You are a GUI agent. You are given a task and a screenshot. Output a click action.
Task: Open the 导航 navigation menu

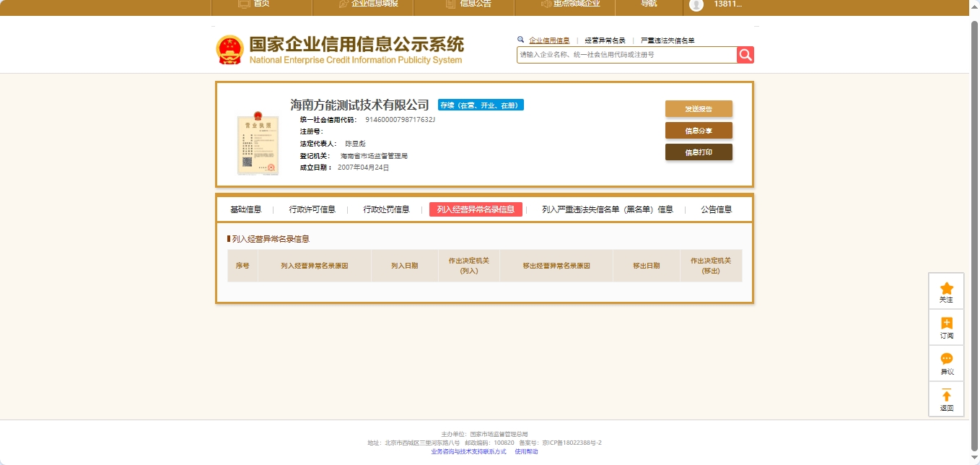pyautogui.click(x=649, y=4)
